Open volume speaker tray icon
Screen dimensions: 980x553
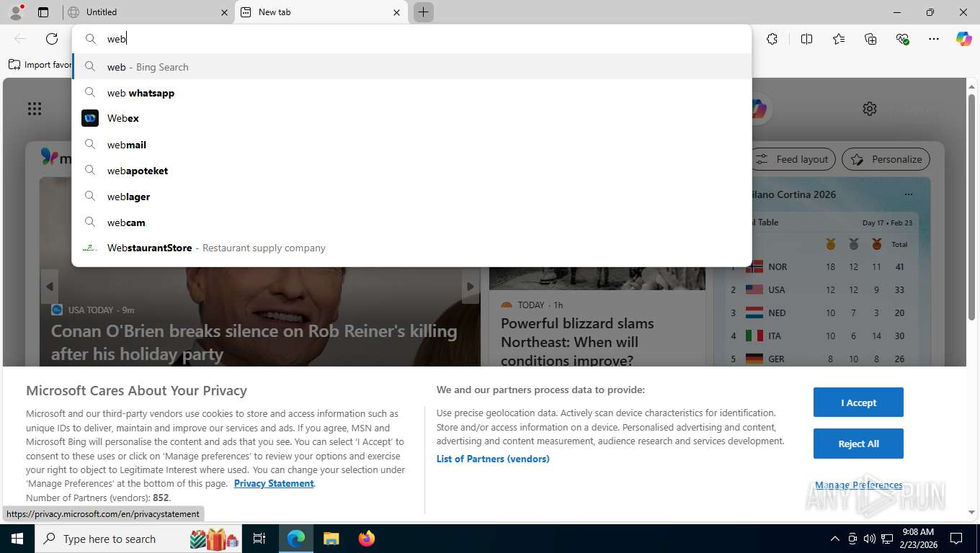[x=870, y=539]
